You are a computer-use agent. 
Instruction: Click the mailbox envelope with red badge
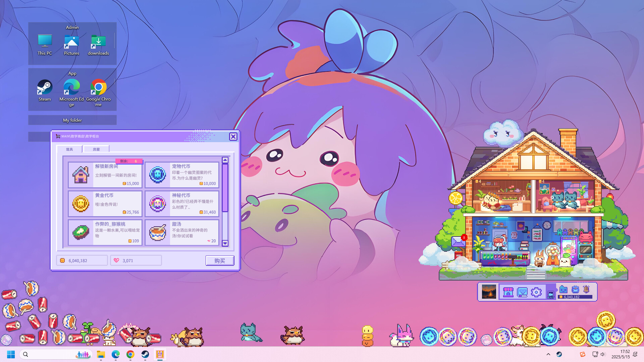tap(458, 241)
